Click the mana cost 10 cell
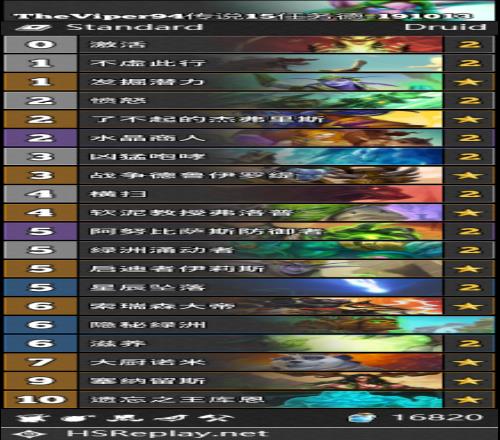 [40, 399]
